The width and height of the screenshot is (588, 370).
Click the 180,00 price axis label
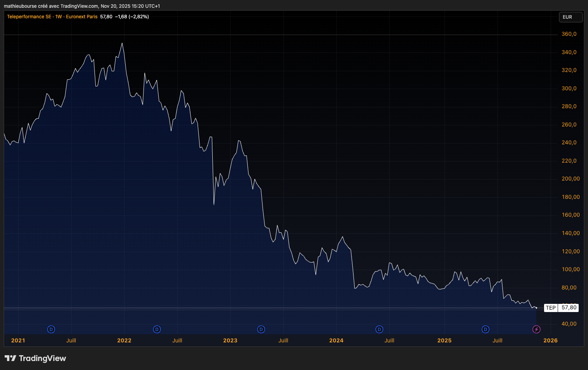(x=571, y=197)
